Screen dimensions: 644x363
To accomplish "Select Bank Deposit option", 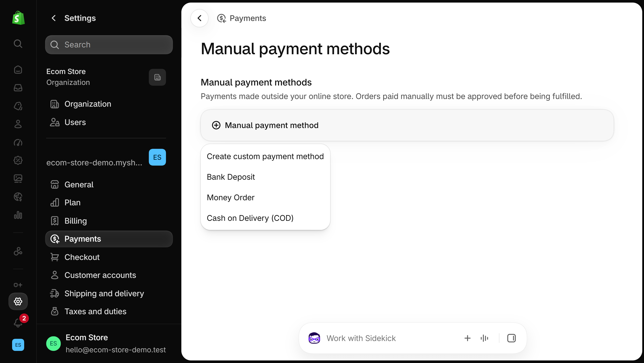I will coord(265,177).
